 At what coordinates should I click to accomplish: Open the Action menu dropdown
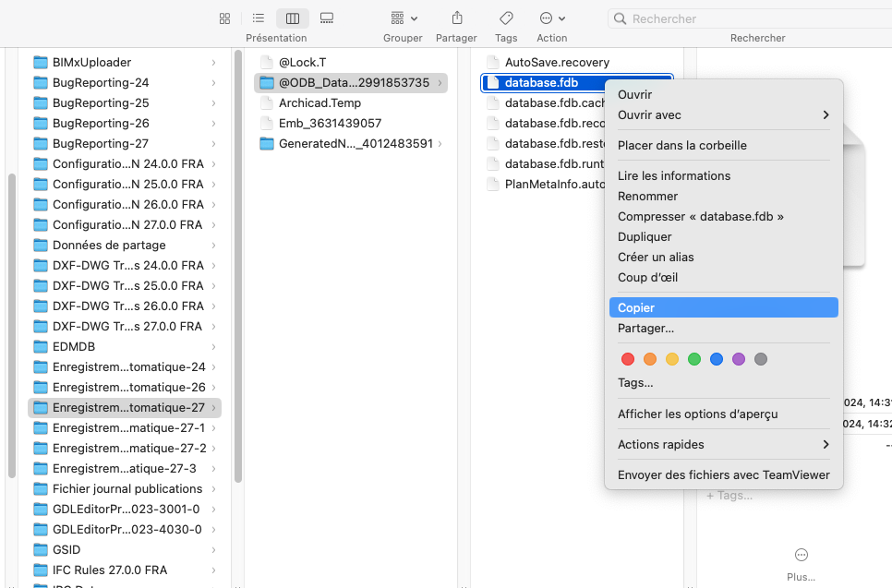pos(552,18)
